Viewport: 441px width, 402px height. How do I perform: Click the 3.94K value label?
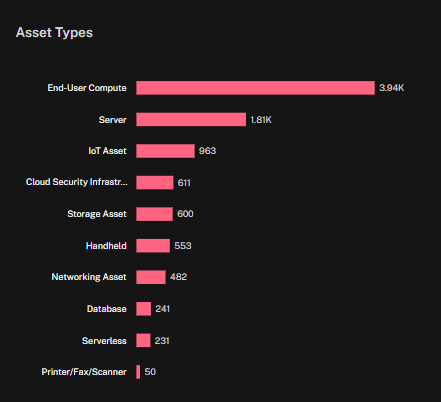[x=392, y=88]
